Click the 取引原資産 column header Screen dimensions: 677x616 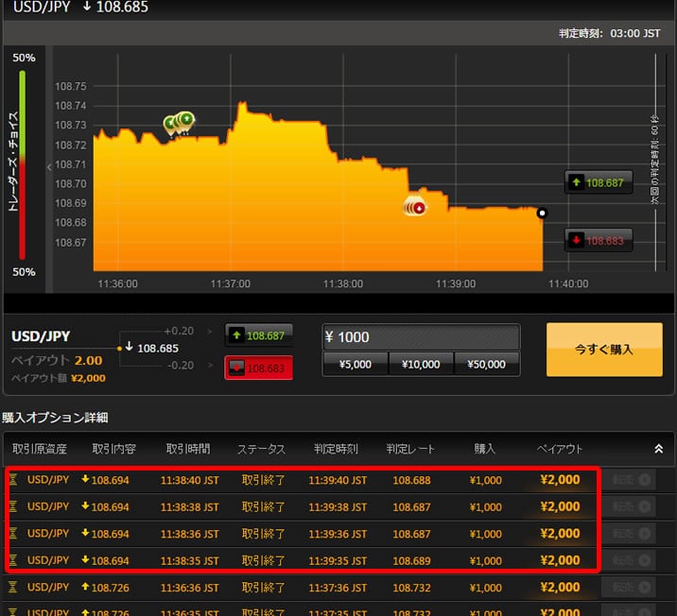[40, 449]
